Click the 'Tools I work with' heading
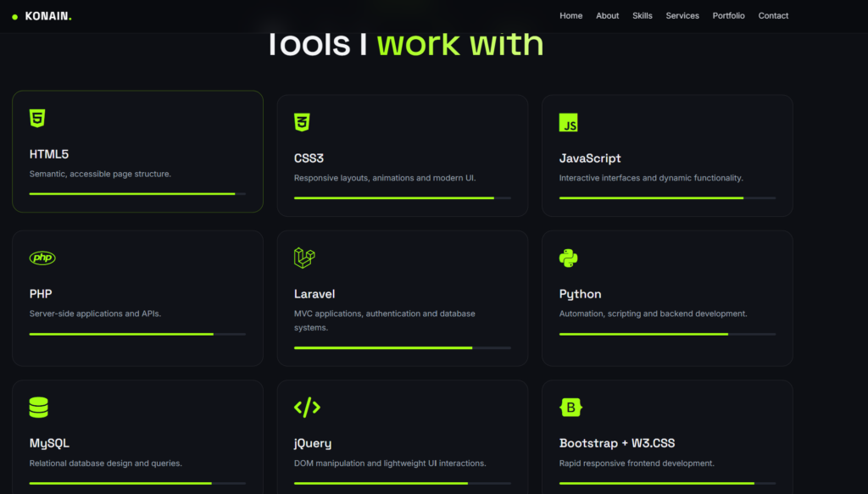This screenshot has width=868, height=494. [x=406, y=44]
